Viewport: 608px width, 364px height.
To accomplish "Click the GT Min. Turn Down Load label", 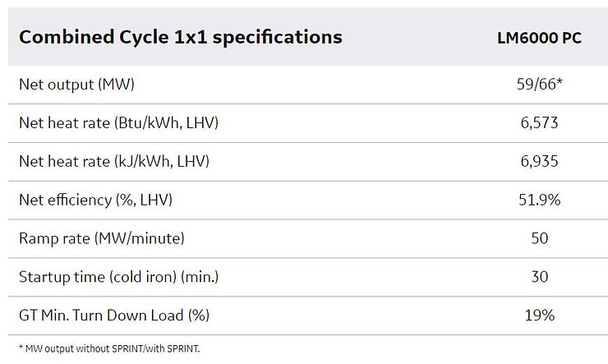I will tap(110, 315).
